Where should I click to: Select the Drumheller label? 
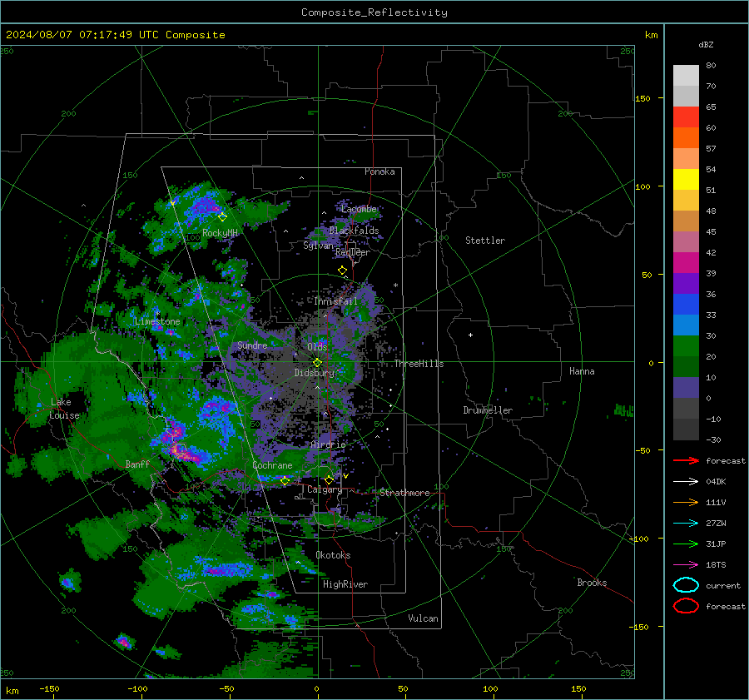tap(488, 410)
